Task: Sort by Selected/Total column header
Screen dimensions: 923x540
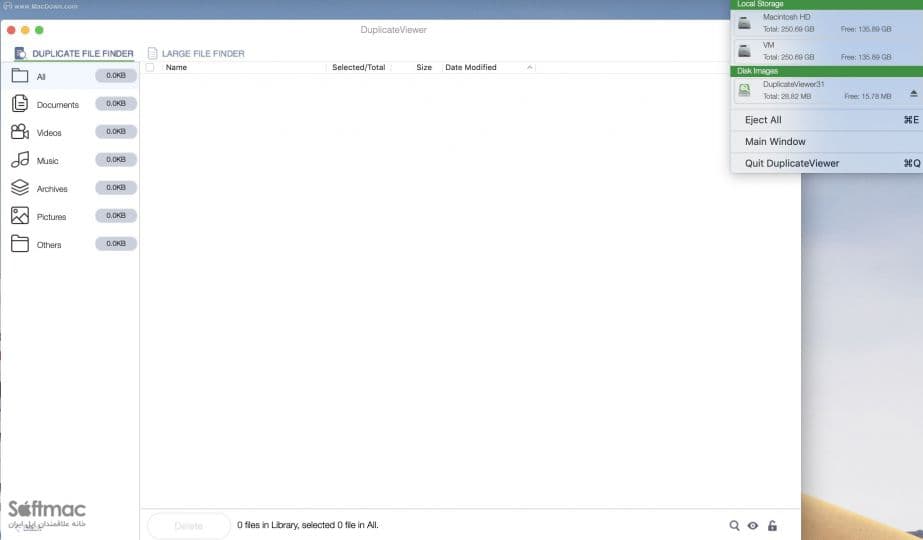Action: pyautogui.click(x=358, y=67)
